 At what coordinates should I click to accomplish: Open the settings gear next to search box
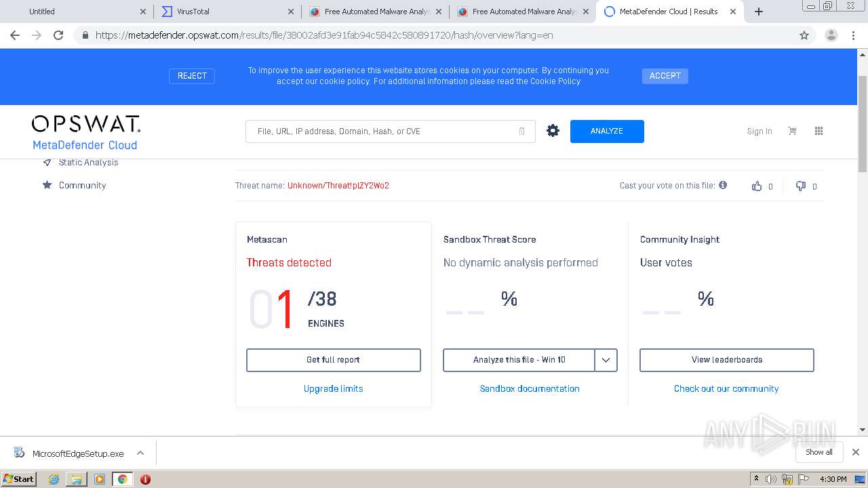553,131
